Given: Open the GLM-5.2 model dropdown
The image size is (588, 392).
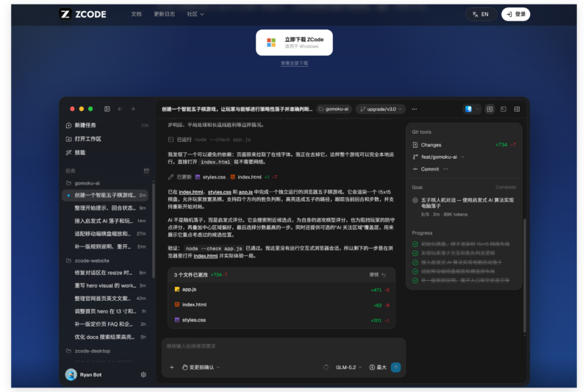Looking at the screenshot, I should point(348,367).
